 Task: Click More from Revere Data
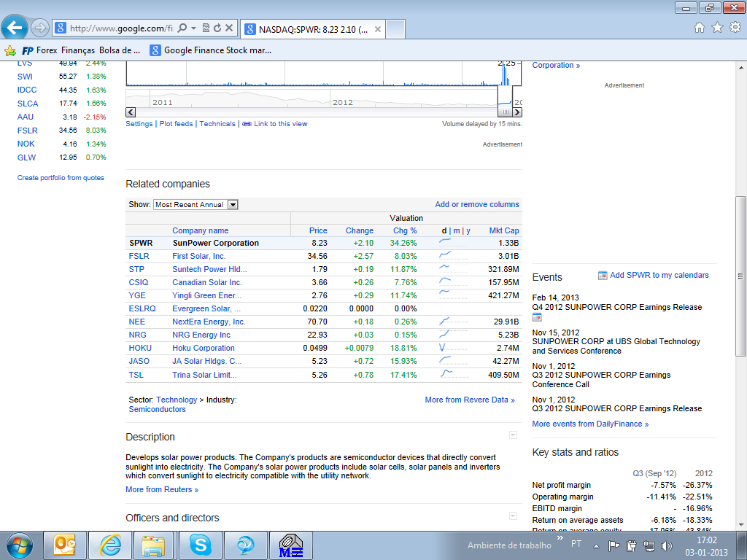[x=470, y=400]
